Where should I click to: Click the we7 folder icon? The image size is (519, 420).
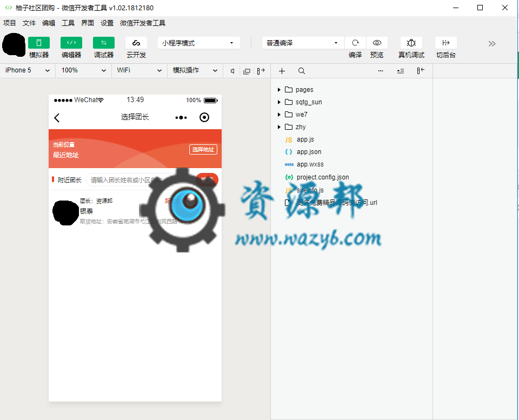[x=289, y=114]
